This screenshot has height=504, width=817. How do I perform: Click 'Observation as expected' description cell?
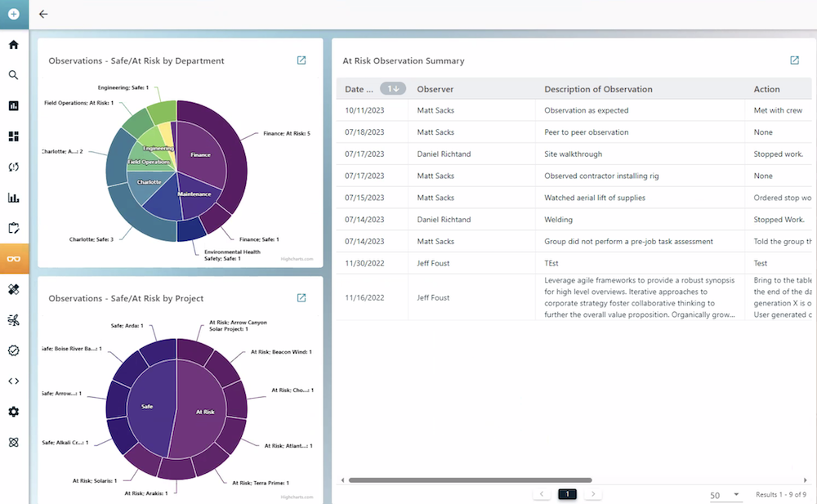click(586, 110)
